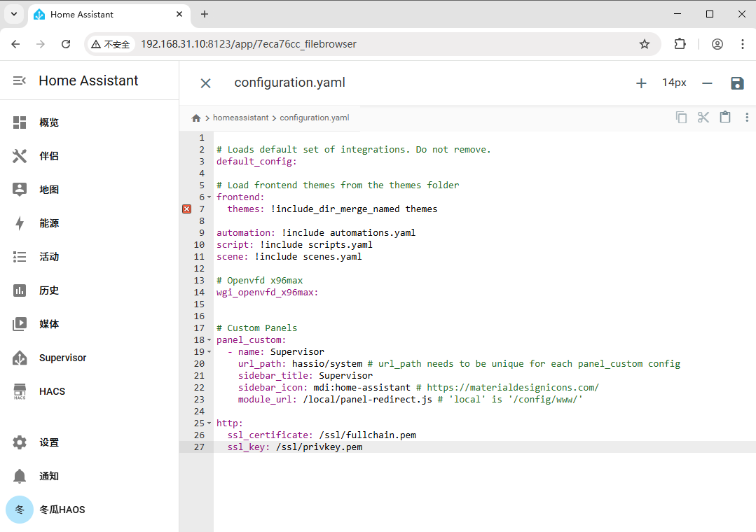Click the error marker on line 7
Viewport: 756px width, 532px height.
(186, 209)
